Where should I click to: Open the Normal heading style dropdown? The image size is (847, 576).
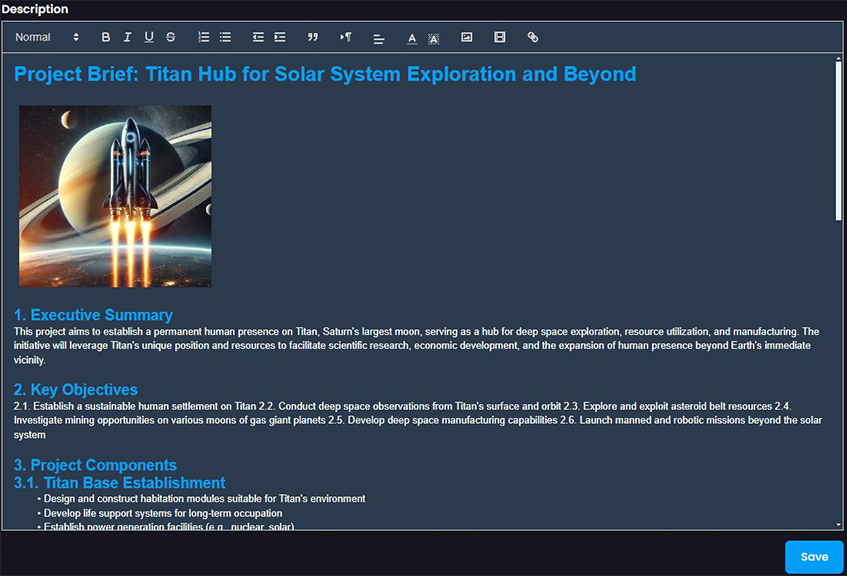pyautogui.click(x=47, y=37)
